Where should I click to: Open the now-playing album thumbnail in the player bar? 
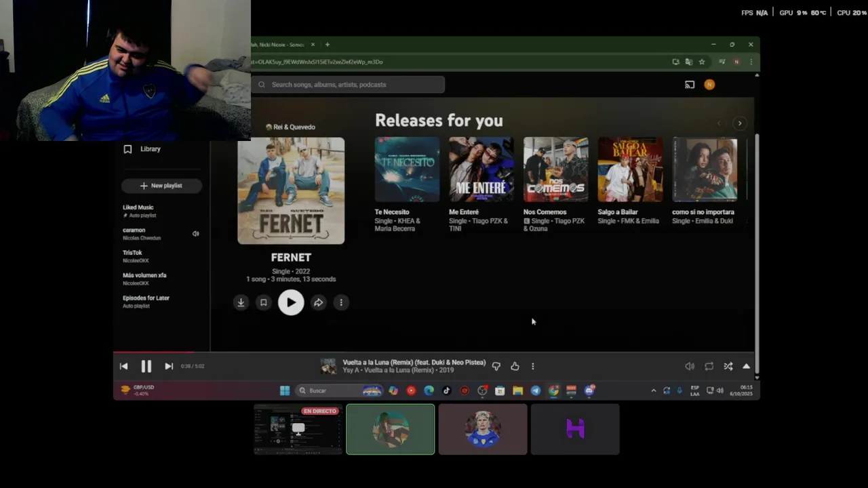click(328, 366)
